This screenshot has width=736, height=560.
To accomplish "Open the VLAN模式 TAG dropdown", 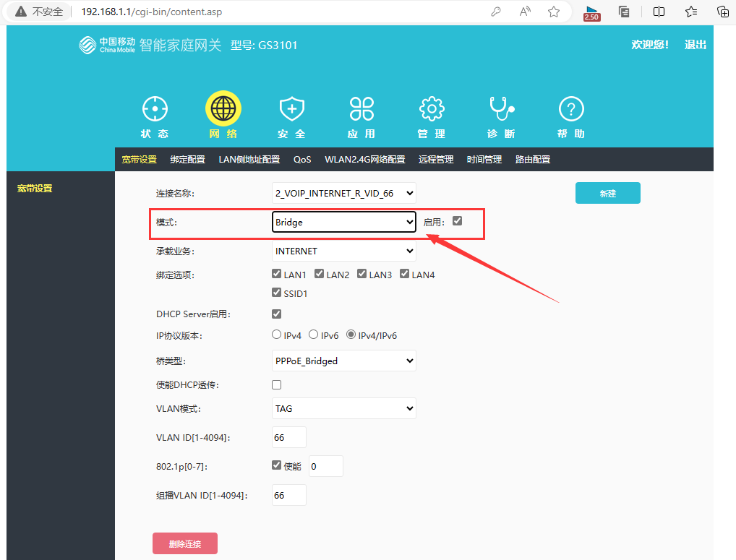I will (344, 408).
